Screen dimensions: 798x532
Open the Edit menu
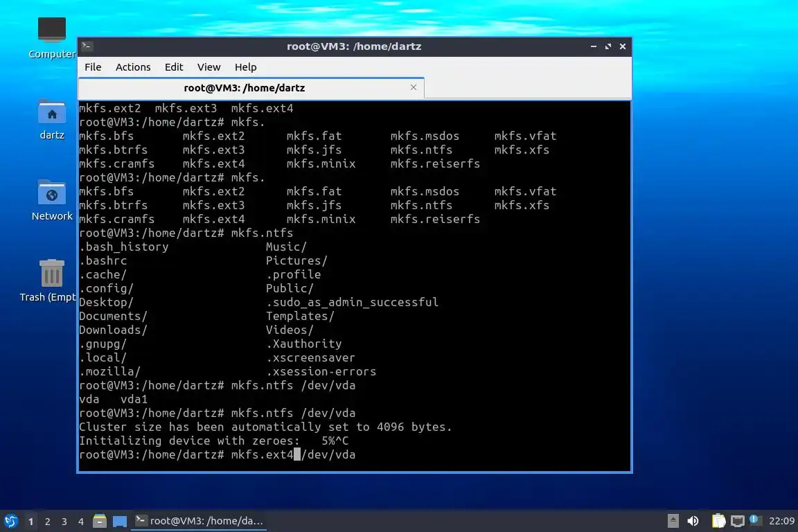click(x=174, y=67)
